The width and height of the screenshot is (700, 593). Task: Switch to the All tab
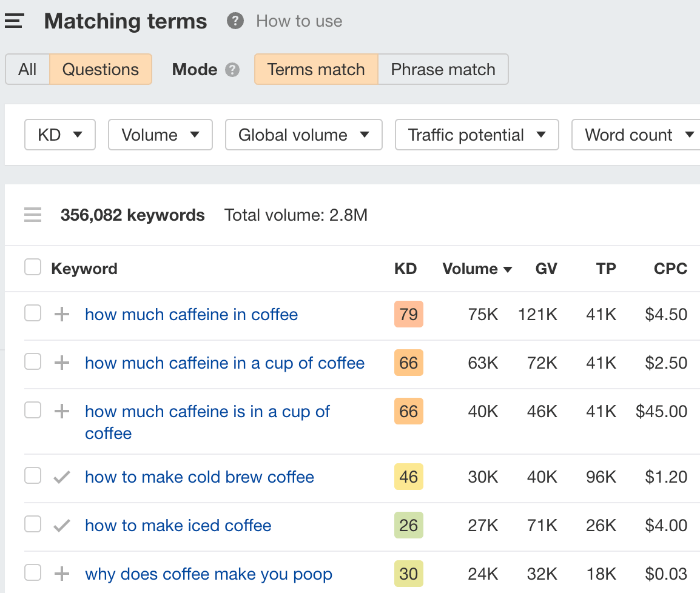(x=27, y=69)
